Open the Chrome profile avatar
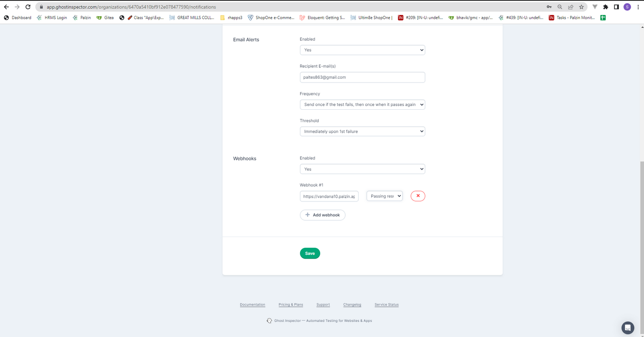Viewport: 644px width, 337px height. pyautogui.click(x=627, y=7)
